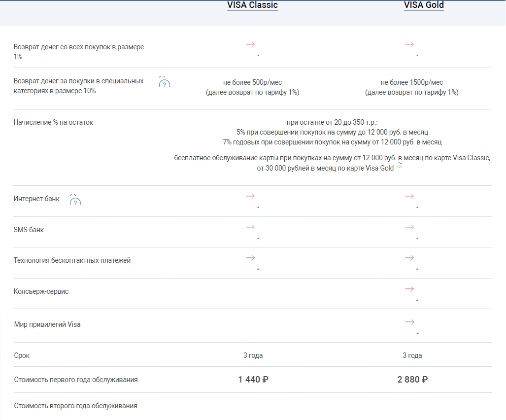506x420 pixels.
Task: Click VISA Gold arrow in 1% cashback row
Action: tap(409, 45)
